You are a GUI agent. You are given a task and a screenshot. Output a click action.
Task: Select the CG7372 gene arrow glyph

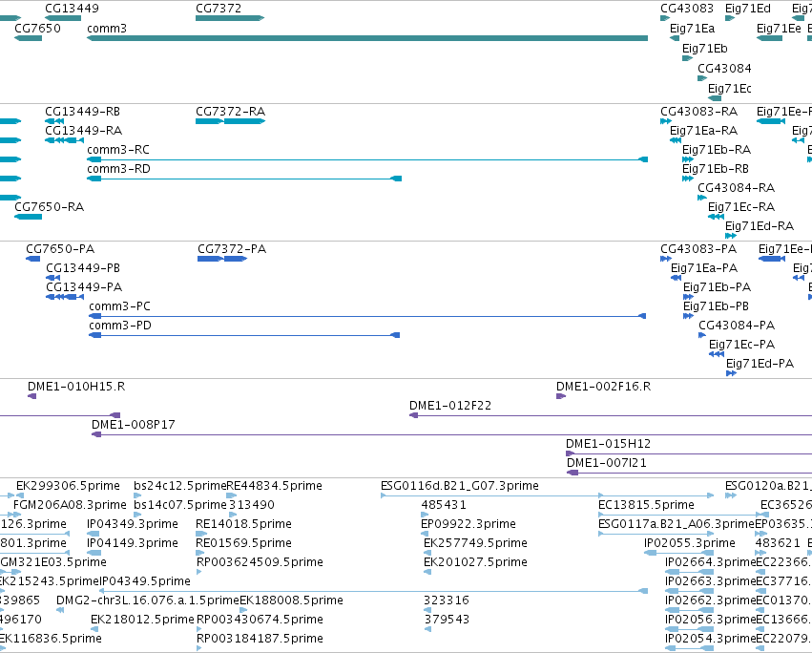230,18
